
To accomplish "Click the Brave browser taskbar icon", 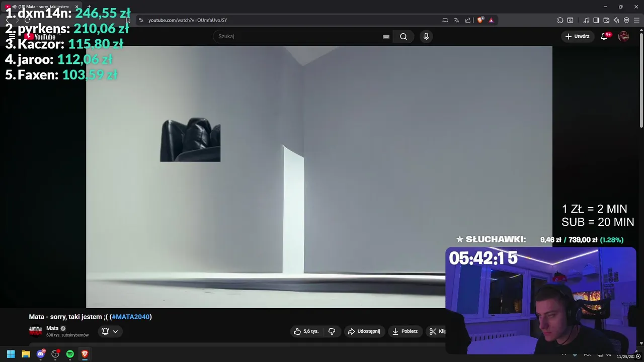I will tap(85, 354).
